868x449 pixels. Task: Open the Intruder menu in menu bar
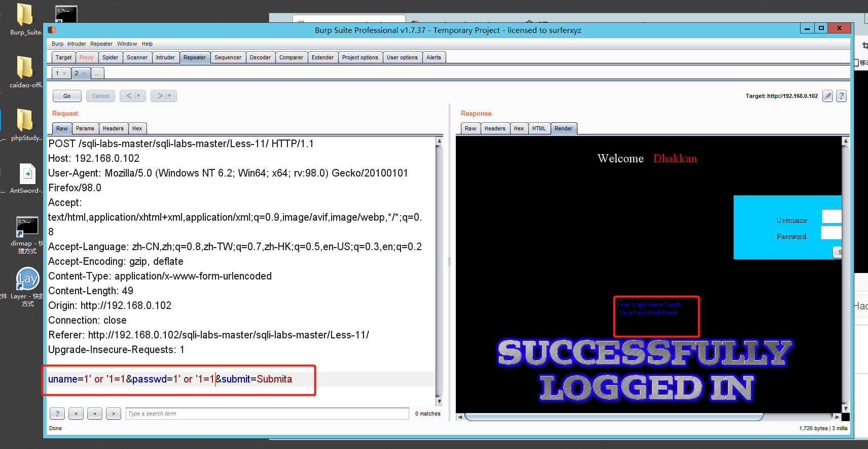pyautogui.click(x=77, y=44)
